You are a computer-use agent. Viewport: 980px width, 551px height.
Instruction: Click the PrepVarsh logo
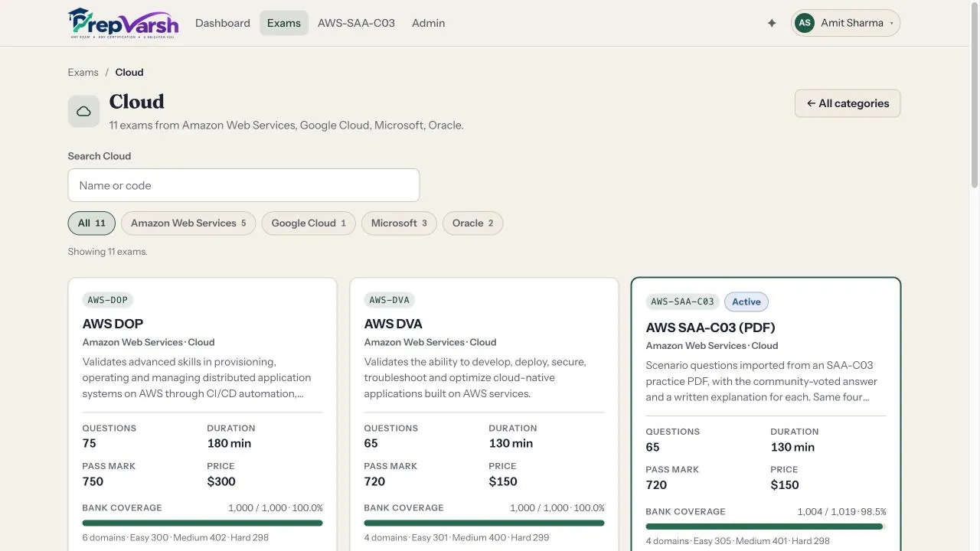click(123, 23)
